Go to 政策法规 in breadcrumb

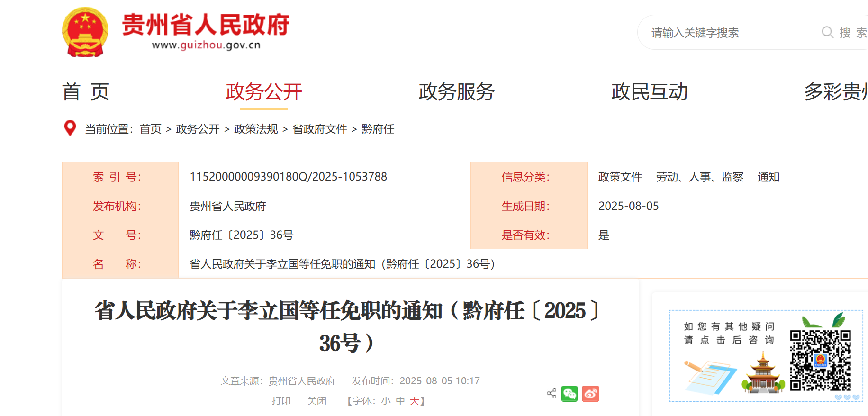pos(256,129)
